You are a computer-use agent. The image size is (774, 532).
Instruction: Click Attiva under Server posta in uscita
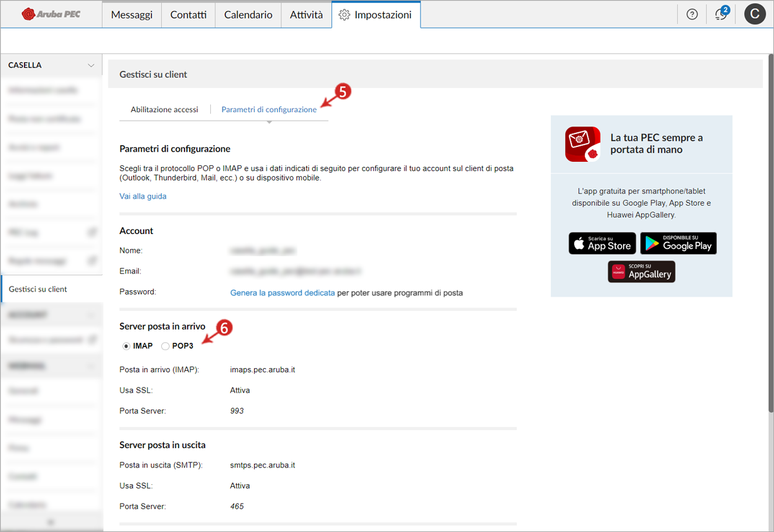click(x=240, y=486)
